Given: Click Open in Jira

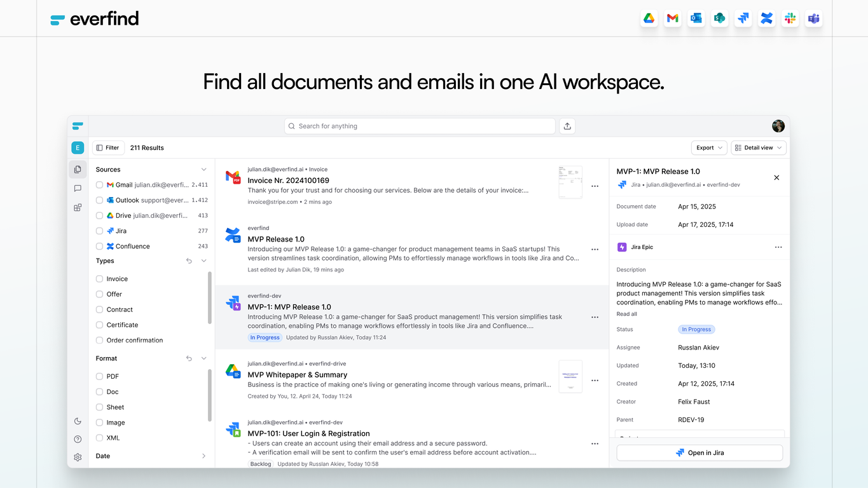Looking at the screenshot, I should pyautogui.click(x=699, y=452).
